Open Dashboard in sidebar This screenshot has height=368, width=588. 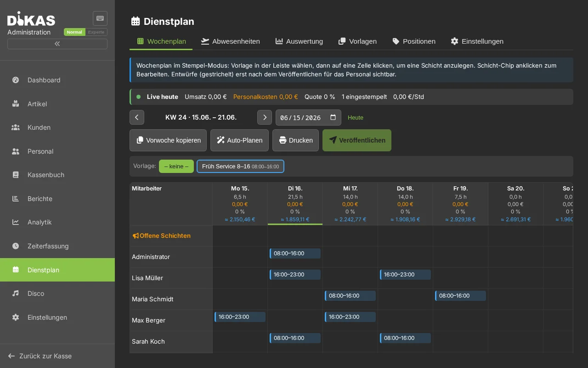pos(57,80)
